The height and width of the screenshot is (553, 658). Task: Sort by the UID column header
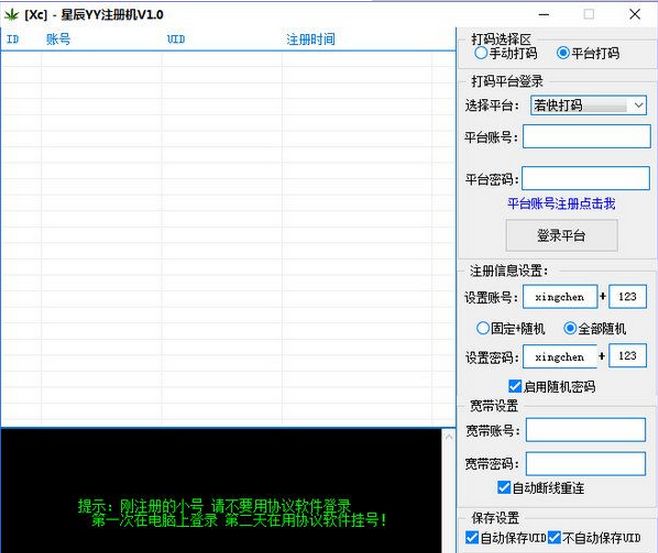click(176, 39)
